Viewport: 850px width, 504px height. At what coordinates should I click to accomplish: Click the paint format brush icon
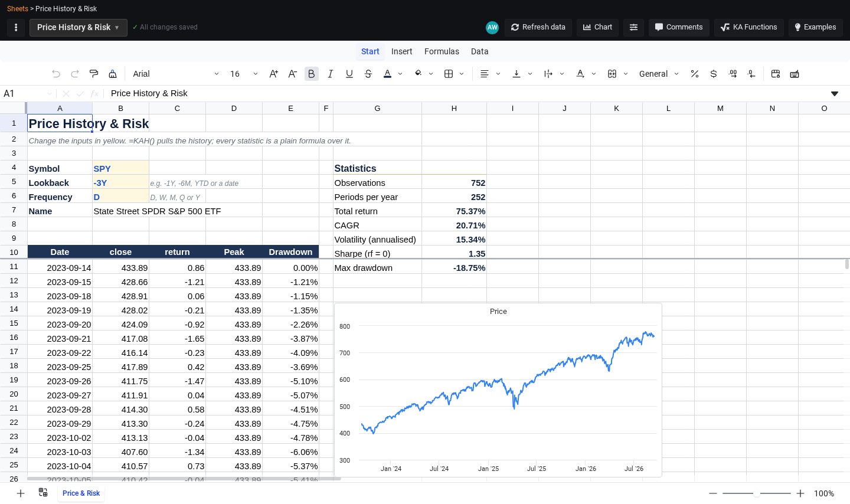click(x=94, y=74)
